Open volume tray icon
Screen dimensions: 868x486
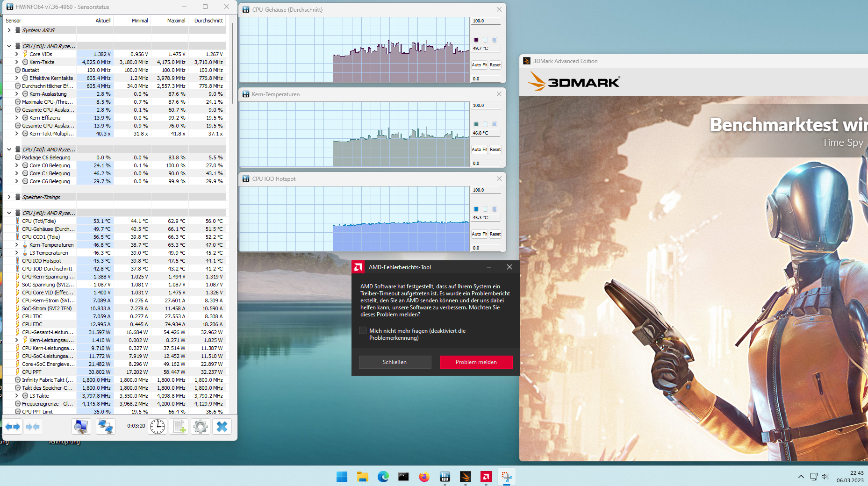tap(825, 477)
